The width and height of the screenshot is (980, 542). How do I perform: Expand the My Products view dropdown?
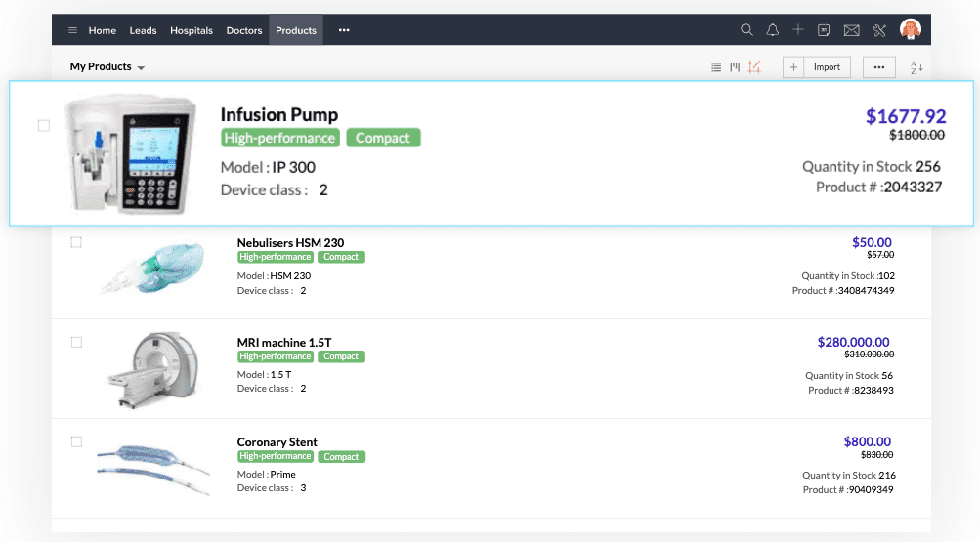coord(107,67)
